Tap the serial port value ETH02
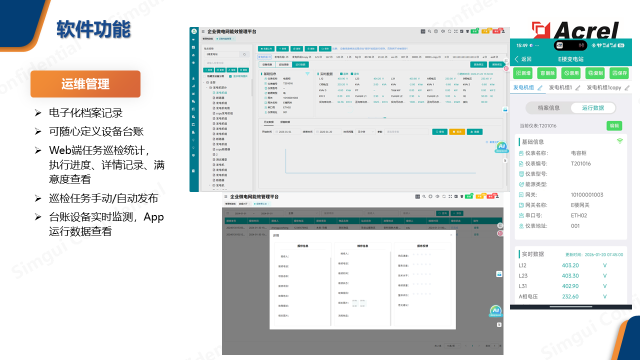This screenshot has width=640, height=360. coord(579,216)
